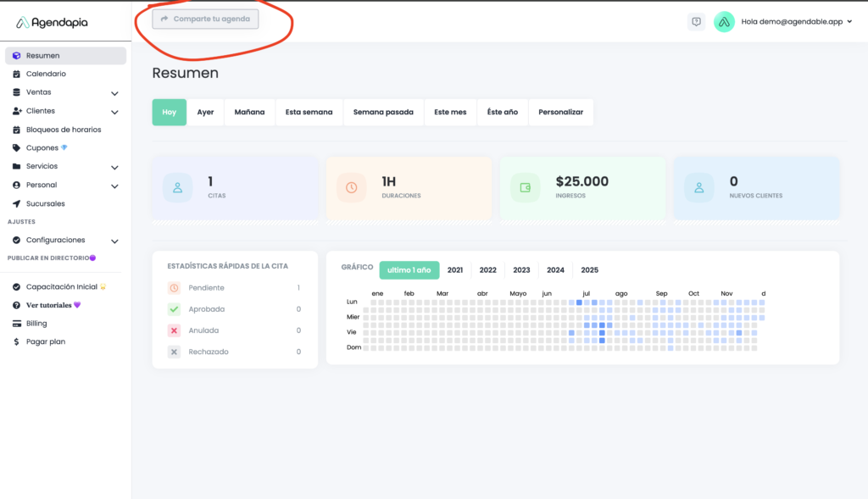868x499 pixels.
Task: Click the Agendapia logo
Action: click(x=53, y=23)
